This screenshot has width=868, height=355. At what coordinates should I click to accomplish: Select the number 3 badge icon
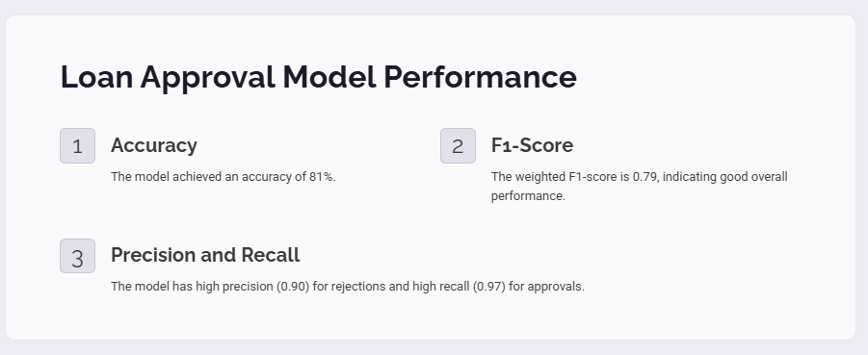pos(77,256)
